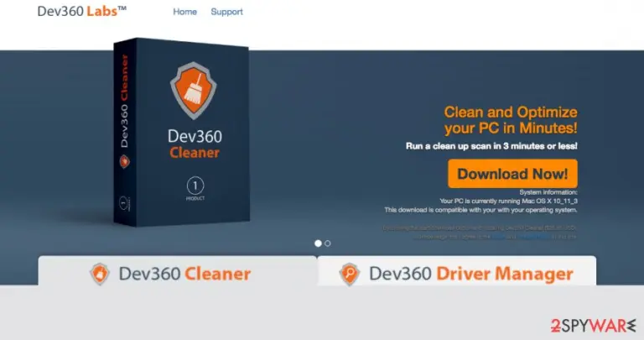
Task: Click the second blue link in the fine print
Action: 533,237
